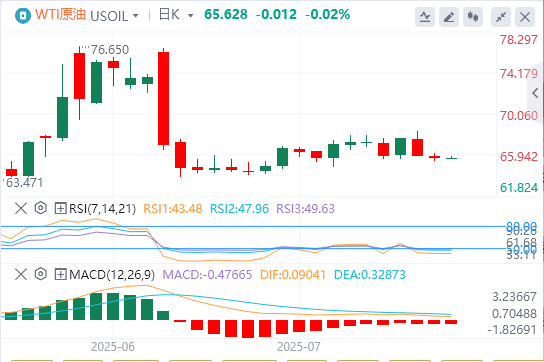This screenshot has width=544, height=362.
Task: Click the 76.650 high price candle
Action: (79, 76)
